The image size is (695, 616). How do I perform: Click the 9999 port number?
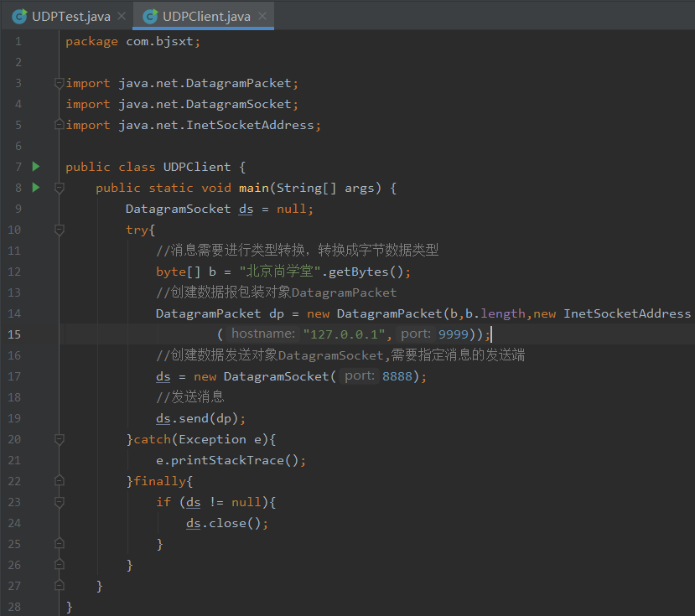coord(454,334)
